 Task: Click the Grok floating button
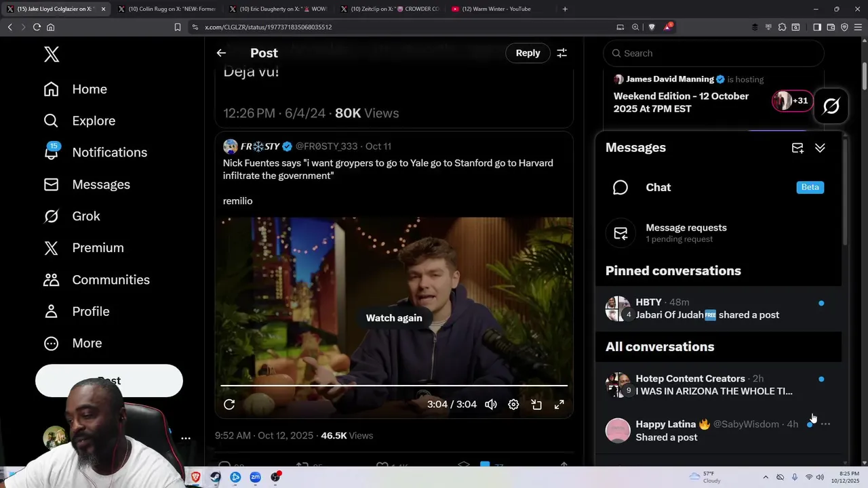(831, 106)
